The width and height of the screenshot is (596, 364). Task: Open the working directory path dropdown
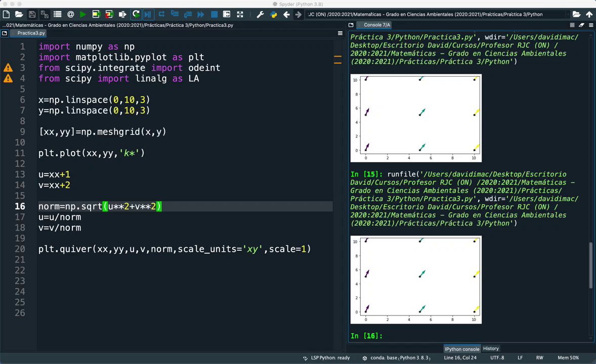[x=567, y=15]
